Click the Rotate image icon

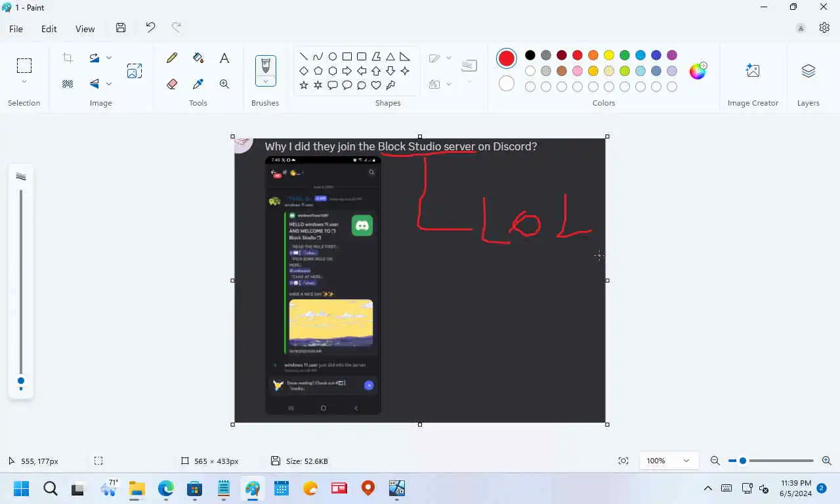pyautogui.click(x=94, y=58)
